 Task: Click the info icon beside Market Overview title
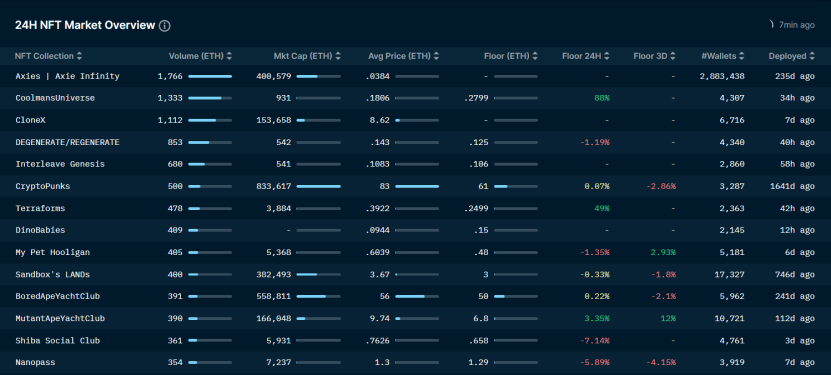point(165,25)
